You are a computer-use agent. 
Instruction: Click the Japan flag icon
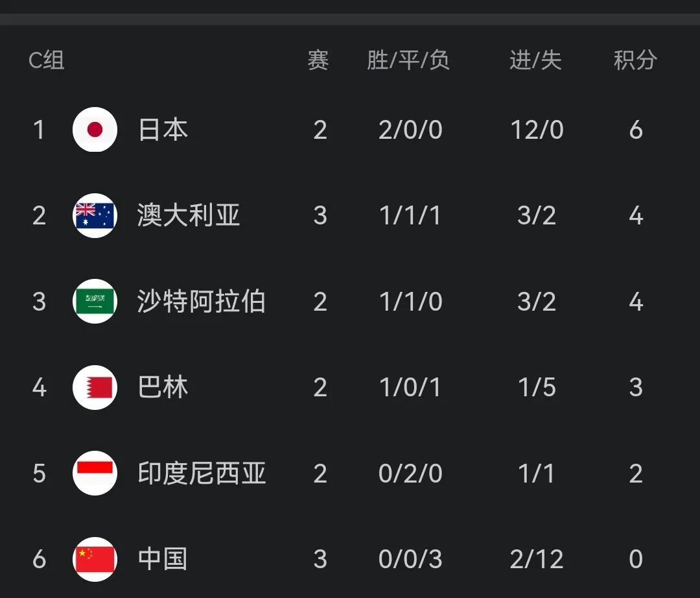tap(95, 130)
